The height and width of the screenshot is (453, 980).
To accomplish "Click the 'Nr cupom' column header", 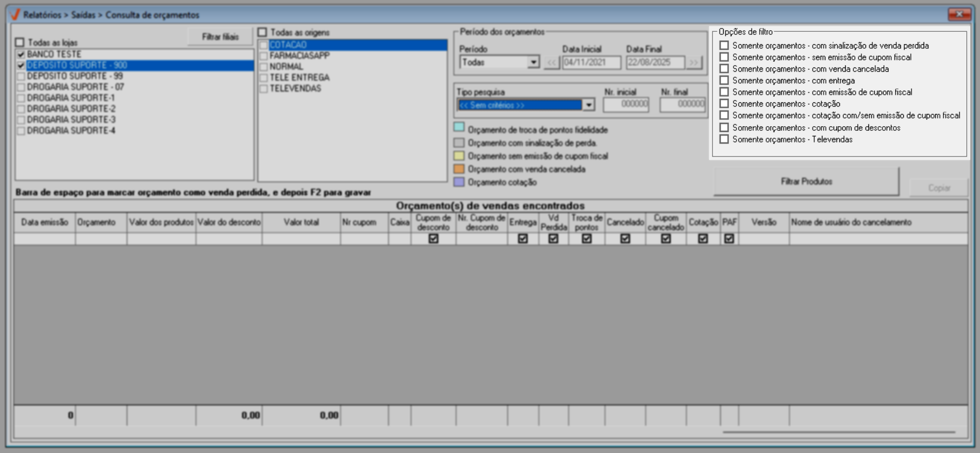I will pyautogui.click(x=364, y=223).
